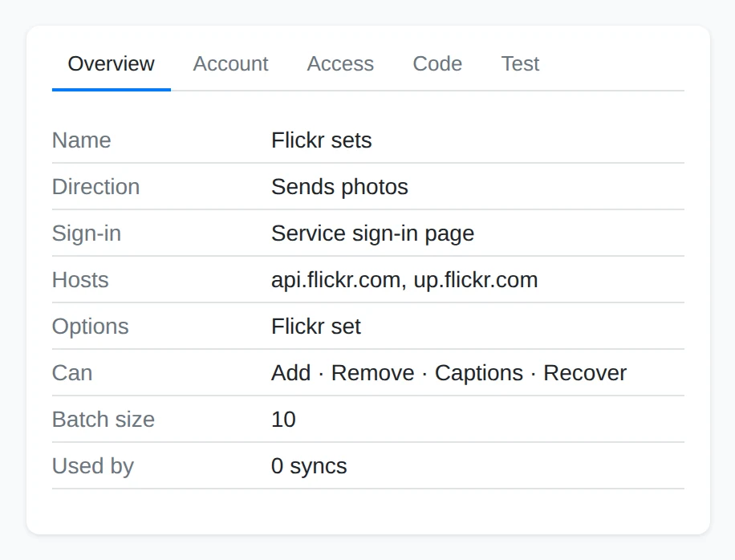Click the Can value 'Add · Remove · Captions · Recover'

click(449, 373)
